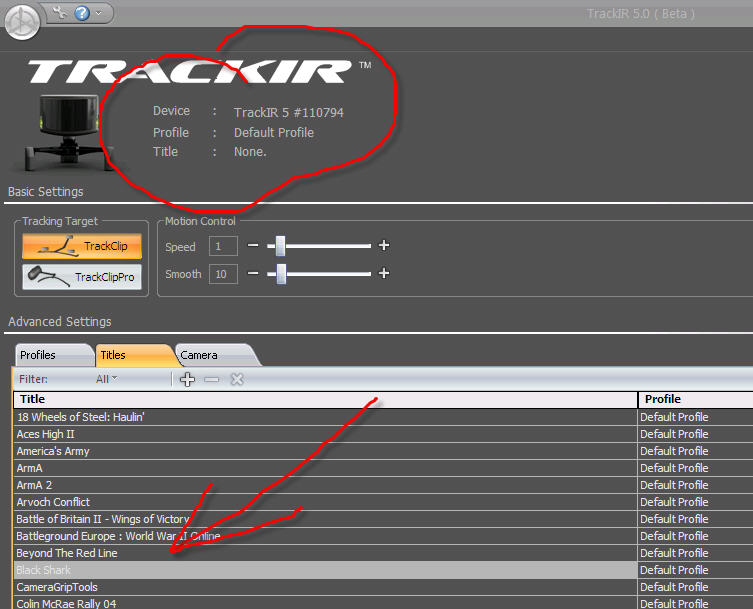
Task: Add a new title with plus icon
Action: pos(187,379)
